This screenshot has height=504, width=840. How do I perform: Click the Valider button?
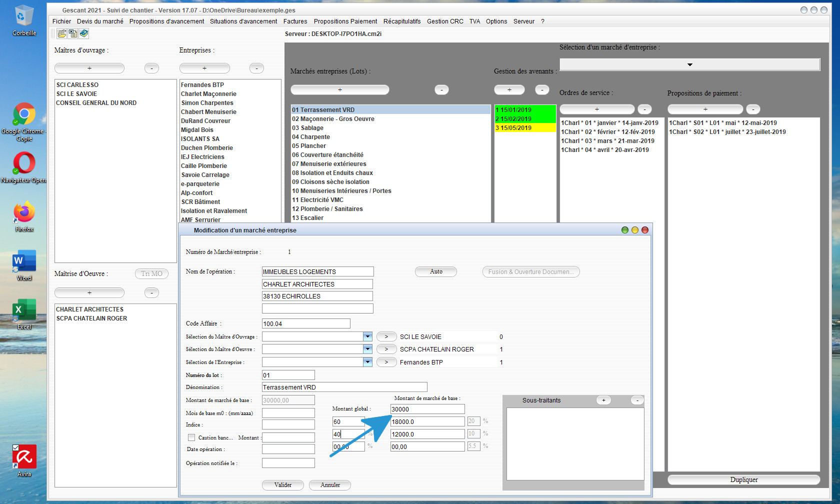click(x=283, y=485)
